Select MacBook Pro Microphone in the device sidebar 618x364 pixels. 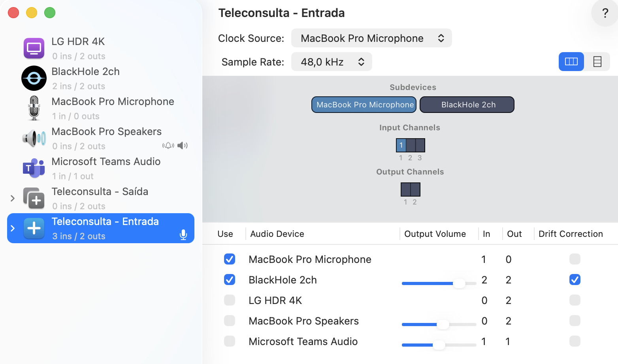click(101, 108)
